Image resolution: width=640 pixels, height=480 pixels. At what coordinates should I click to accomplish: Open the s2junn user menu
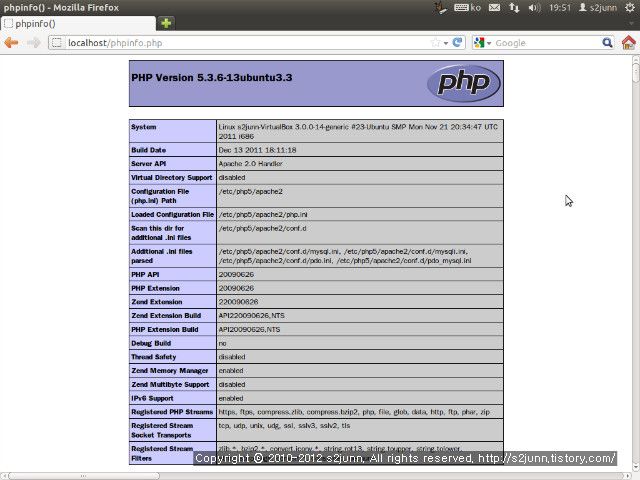click(x=598, y=7)
